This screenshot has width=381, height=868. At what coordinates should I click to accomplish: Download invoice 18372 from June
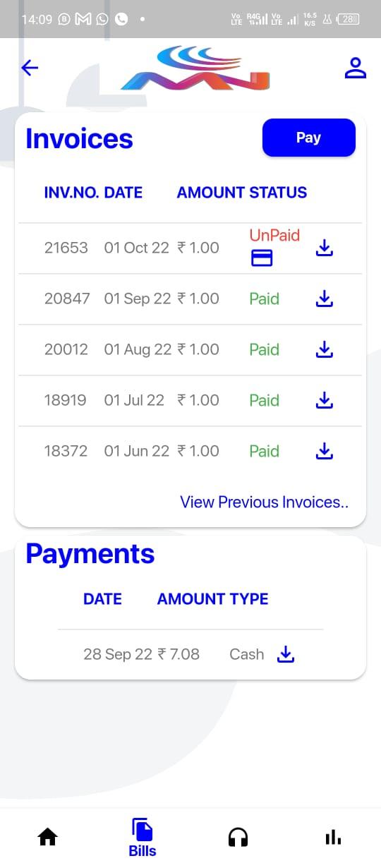click(x=324, y=451)
